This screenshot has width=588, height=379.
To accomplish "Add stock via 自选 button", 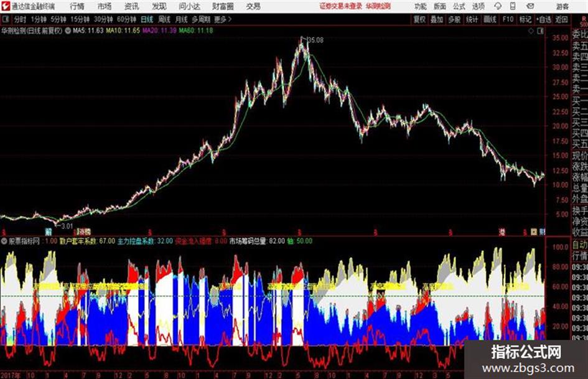I will [x=544, y=19].
